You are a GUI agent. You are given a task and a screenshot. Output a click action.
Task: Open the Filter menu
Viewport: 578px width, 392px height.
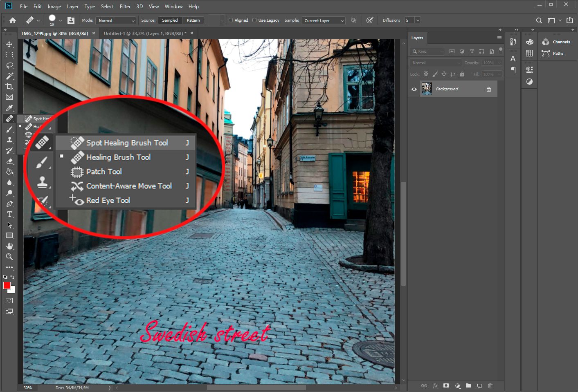125,7
